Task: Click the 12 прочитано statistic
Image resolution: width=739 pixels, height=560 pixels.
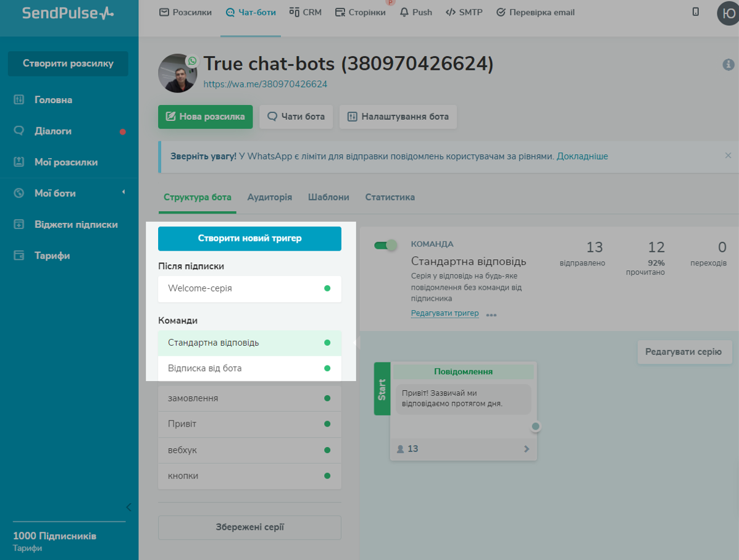Action: 645,258
